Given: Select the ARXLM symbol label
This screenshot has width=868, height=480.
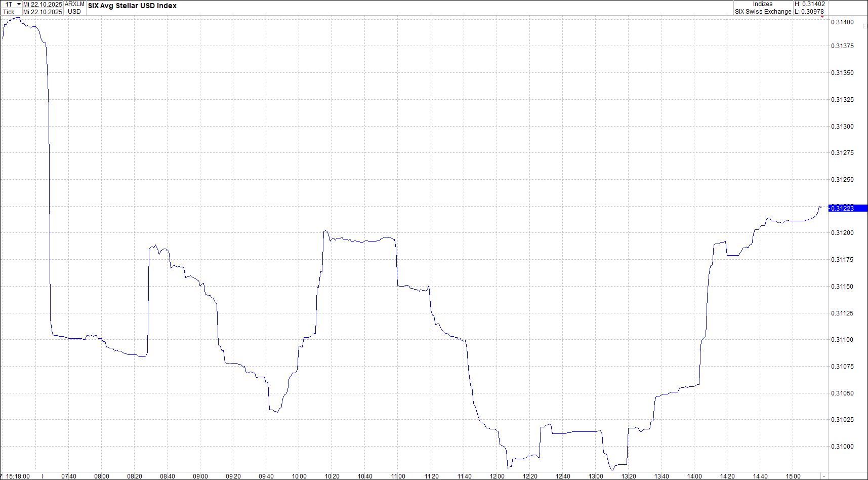Looking at the screenshot, I should point(74,4).
